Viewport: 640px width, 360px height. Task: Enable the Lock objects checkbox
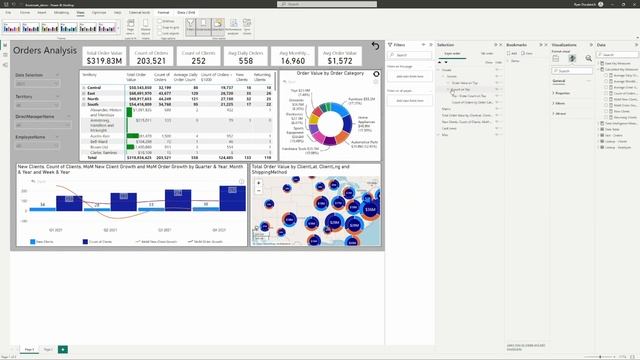(x=160, y=33)
